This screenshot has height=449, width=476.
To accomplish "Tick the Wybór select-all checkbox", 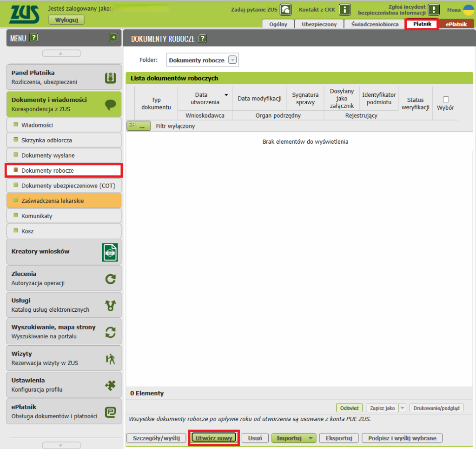I will click(x=446, y=99).
